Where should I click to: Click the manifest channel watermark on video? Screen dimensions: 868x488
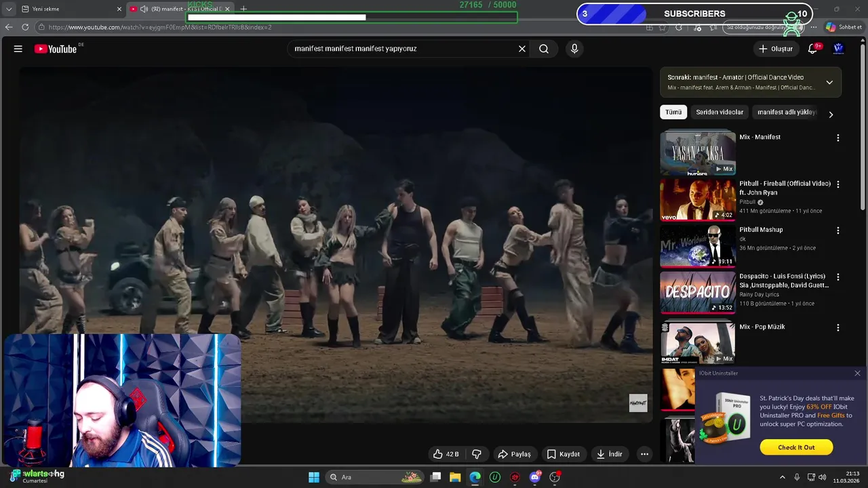pyautogui.click(x=638, y=403)
